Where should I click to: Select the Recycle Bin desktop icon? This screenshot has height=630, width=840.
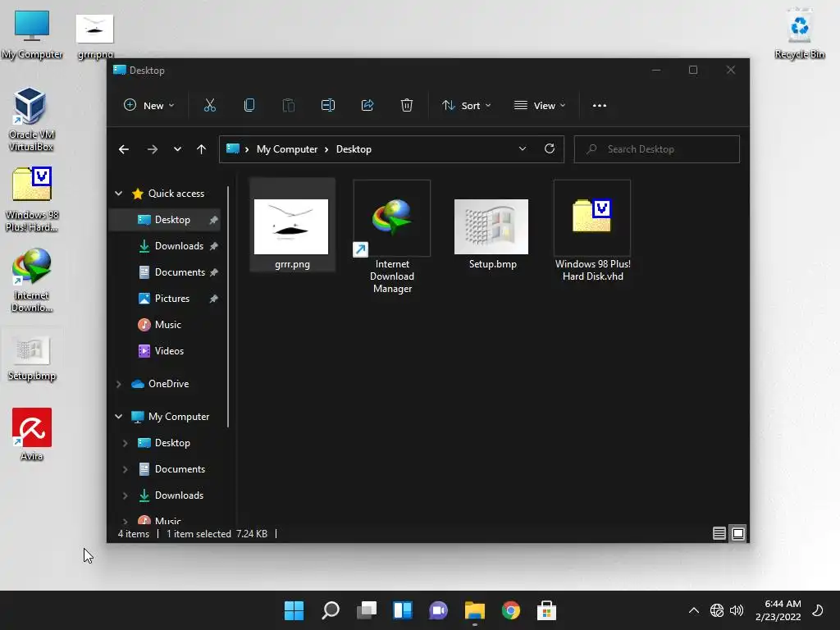click(x=799, y=33)
